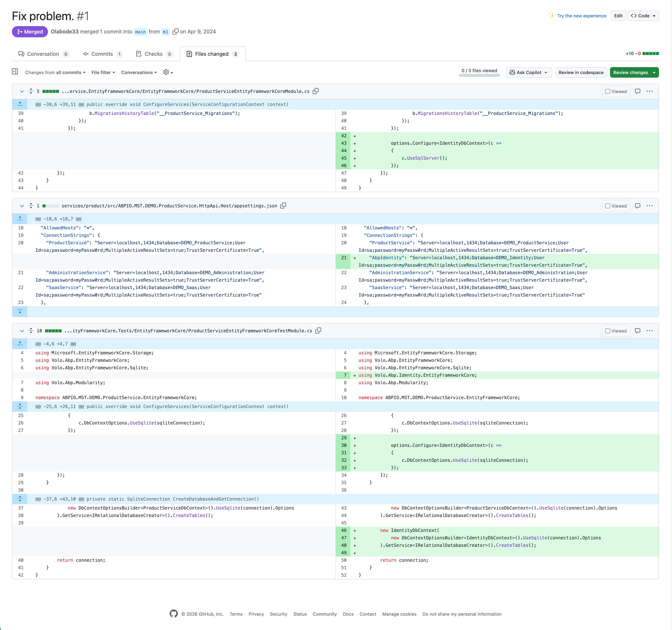672x630 pixels.
Task: Copy the appsettings.json file path
Action: pyautogui.click(x=283, y=206)
